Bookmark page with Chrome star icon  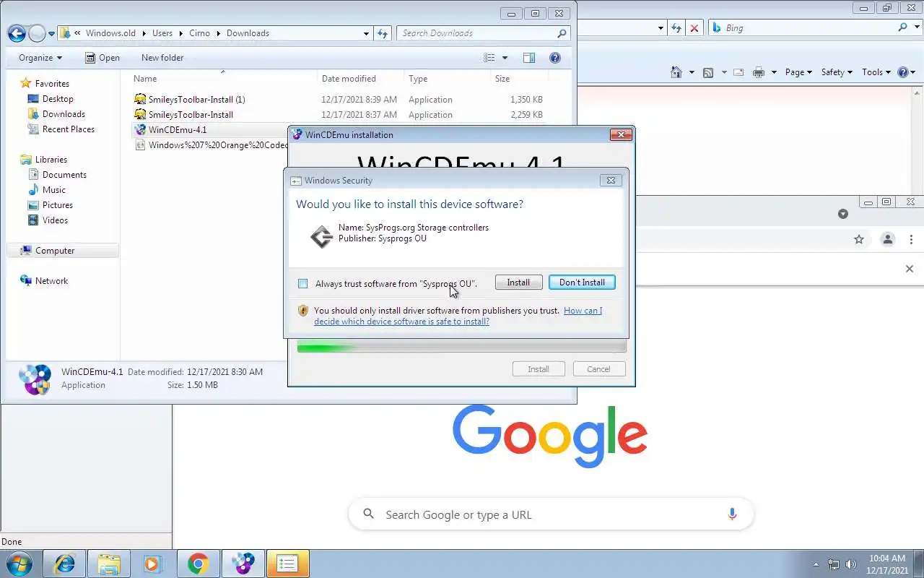tap(859, 239)
